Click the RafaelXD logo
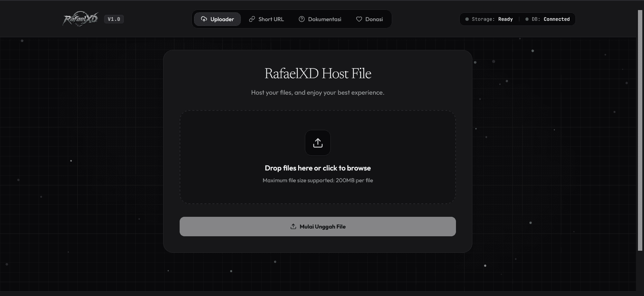Screen dimensions: 644x296 (x=80, y=19)
